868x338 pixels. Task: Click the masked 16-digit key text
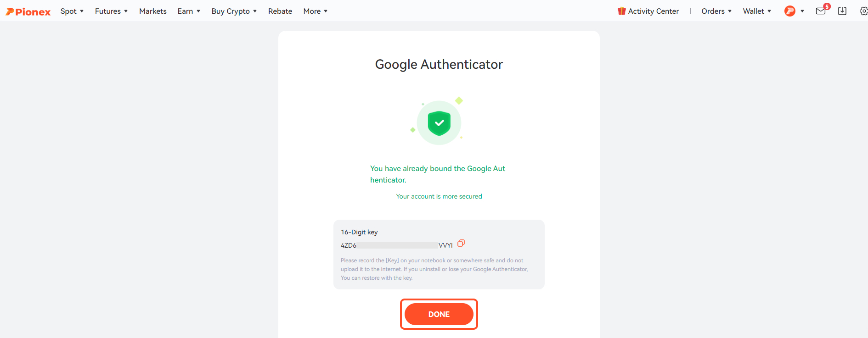point(397,245)
